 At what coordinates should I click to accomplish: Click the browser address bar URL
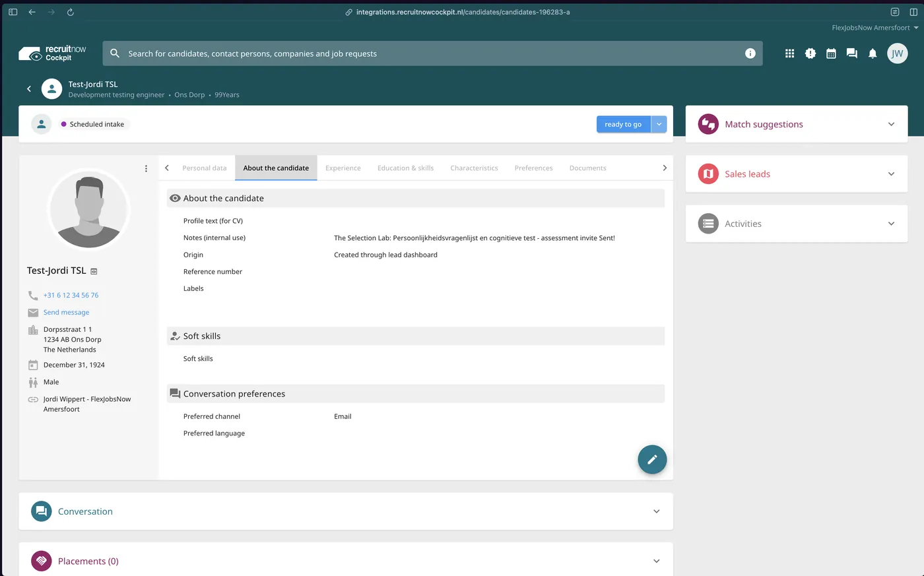coord(463,12)
